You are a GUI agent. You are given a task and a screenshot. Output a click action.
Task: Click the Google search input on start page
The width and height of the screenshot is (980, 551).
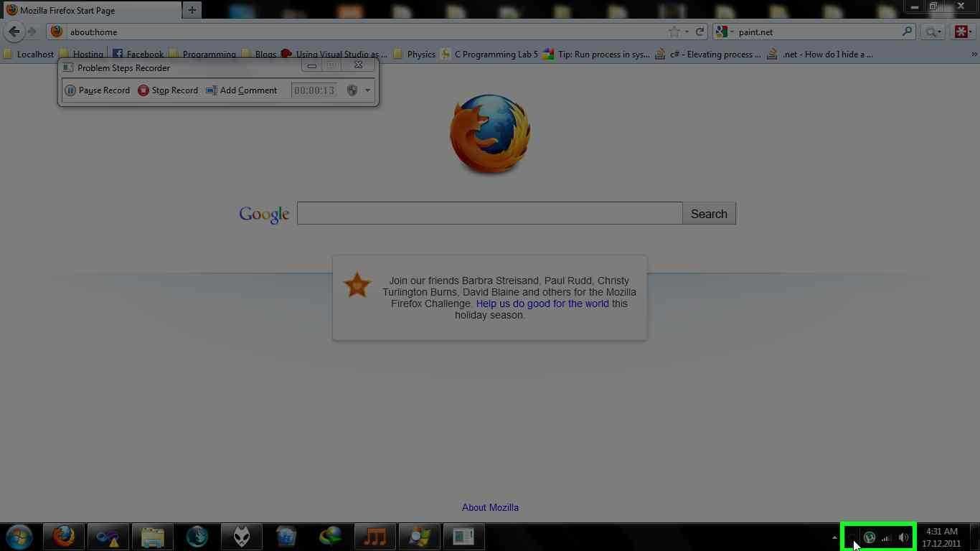point(489,213)
